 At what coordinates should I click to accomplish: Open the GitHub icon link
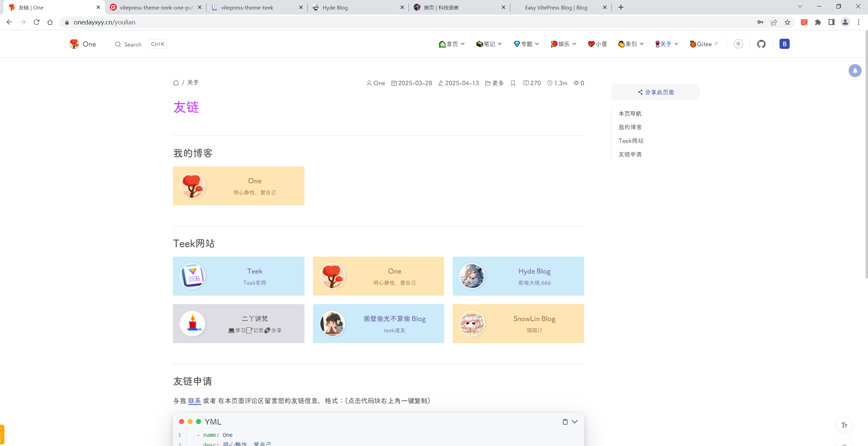[761, 44]
